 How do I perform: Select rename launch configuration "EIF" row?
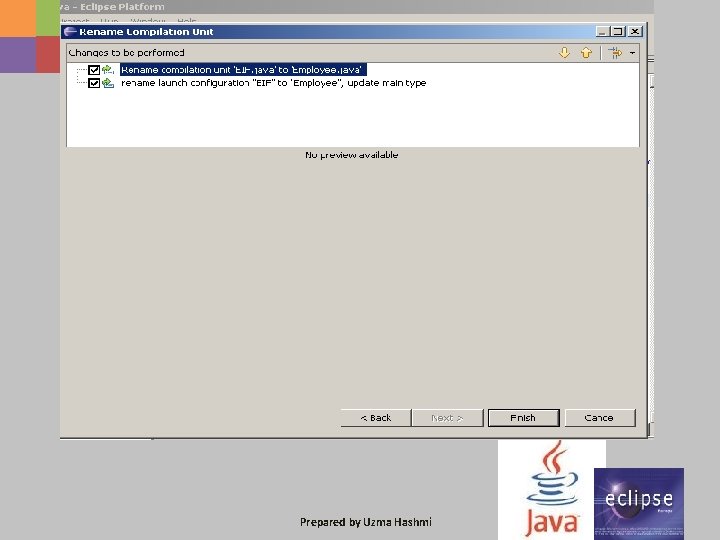[274, 83]
